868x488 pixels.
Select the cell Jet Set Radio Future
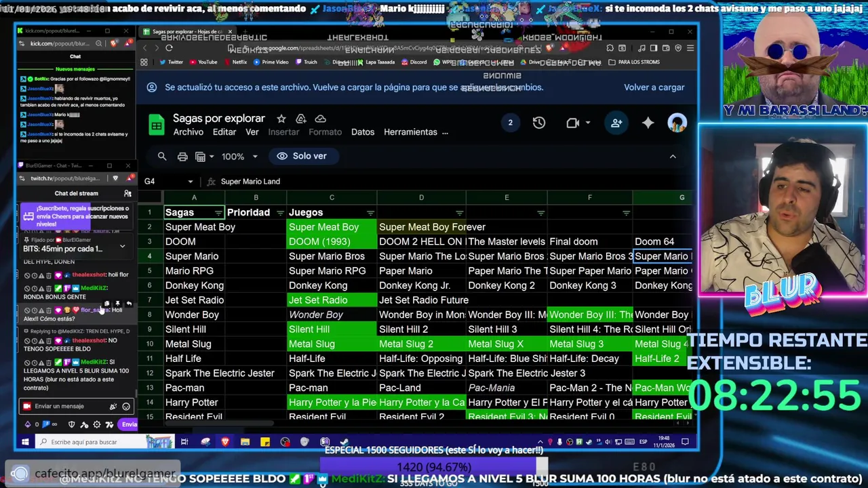[421, 300]
